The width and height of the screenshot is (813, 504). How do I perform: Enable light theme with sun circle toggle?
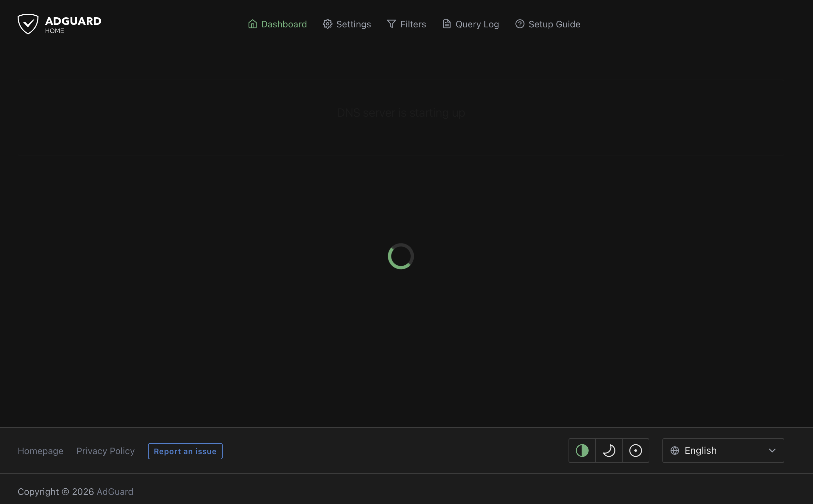pyautogui.click(x=635, y=451)
